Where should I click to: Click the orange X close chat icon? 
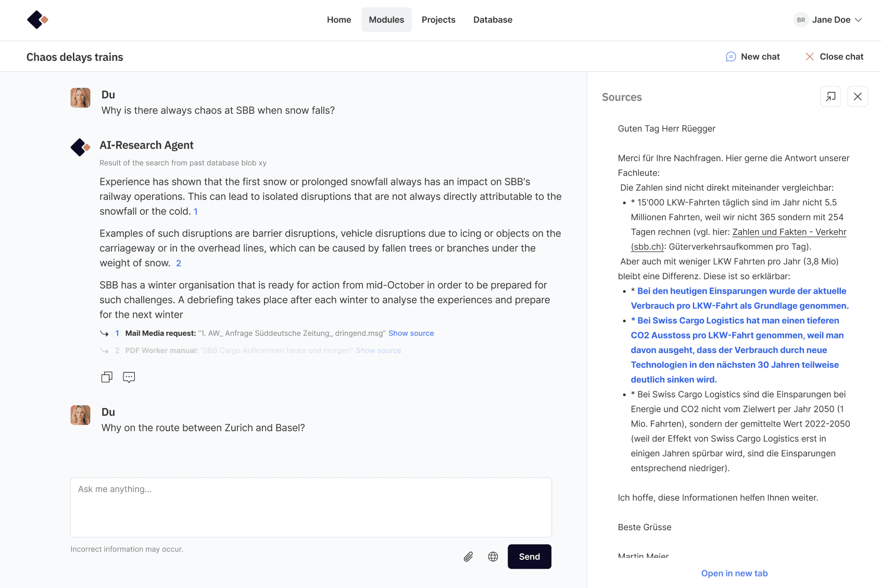[810, 57]
